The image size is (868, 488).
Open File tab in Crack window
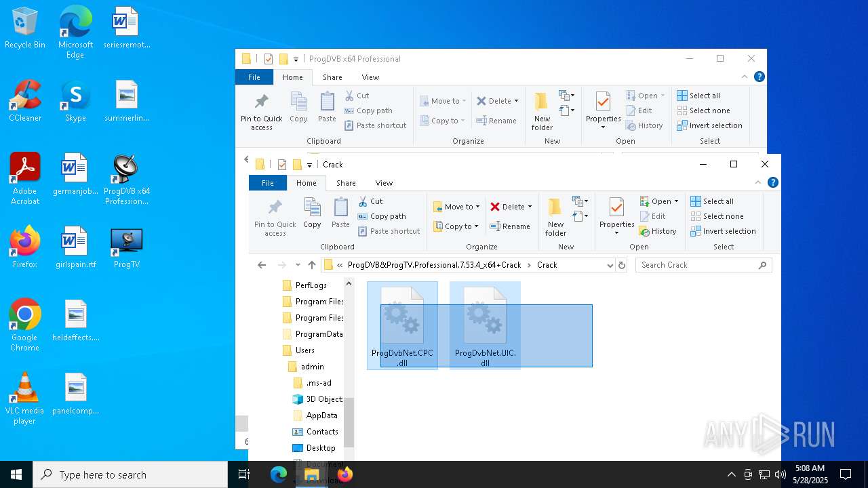(x=268, y=183)
